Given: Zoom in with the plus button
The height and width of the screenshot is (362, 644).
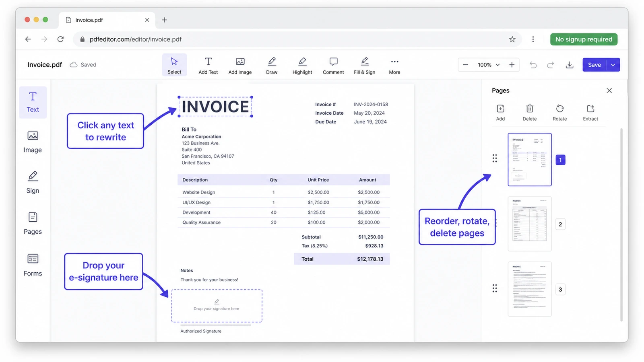Looking at the screenshot, I should 512,65.
